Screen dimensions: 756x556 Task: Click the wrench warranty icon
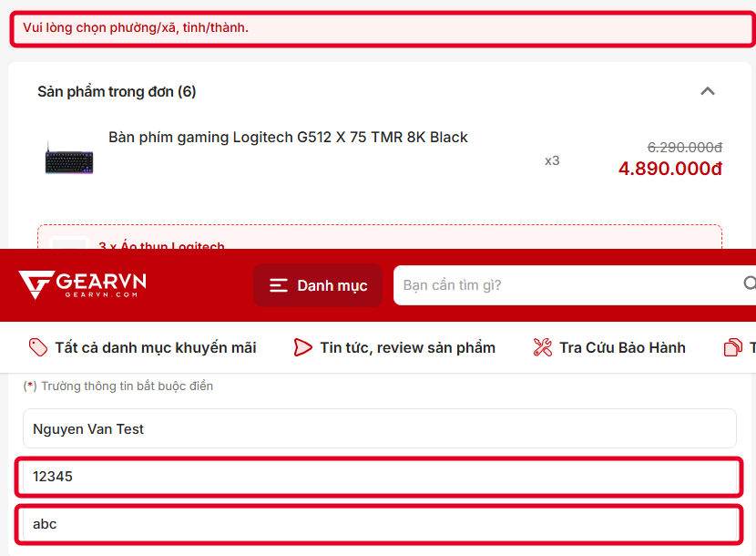543,347
